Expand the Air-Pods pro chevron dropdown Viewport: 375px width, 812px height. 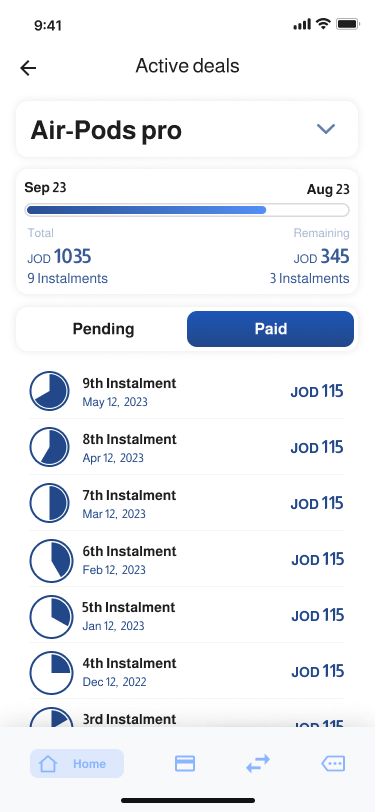pyautogui.click(x=326, y=129)
